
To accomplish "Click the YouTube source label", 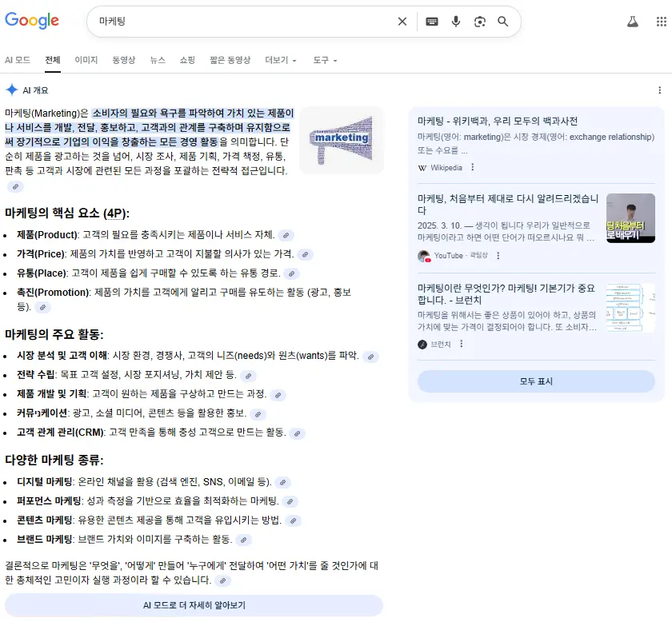I will [x=448, y=256].
